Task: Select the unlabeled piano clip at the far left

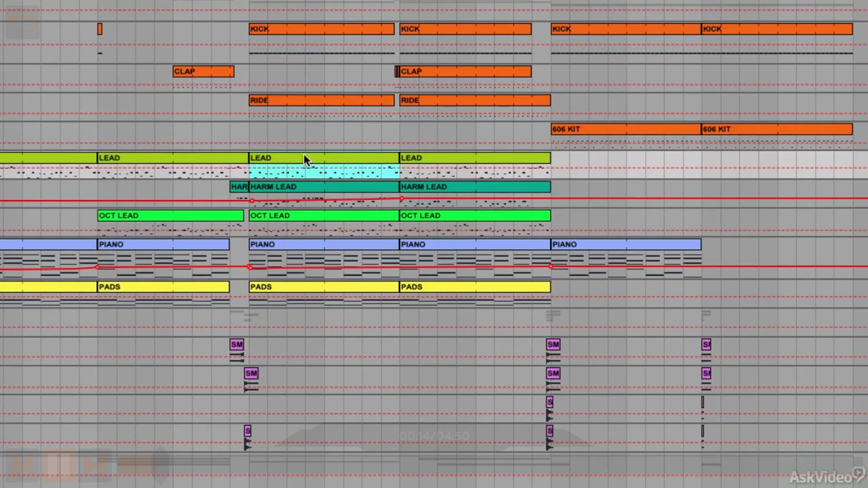Action: pyautogui.click(x=48, y=244)
